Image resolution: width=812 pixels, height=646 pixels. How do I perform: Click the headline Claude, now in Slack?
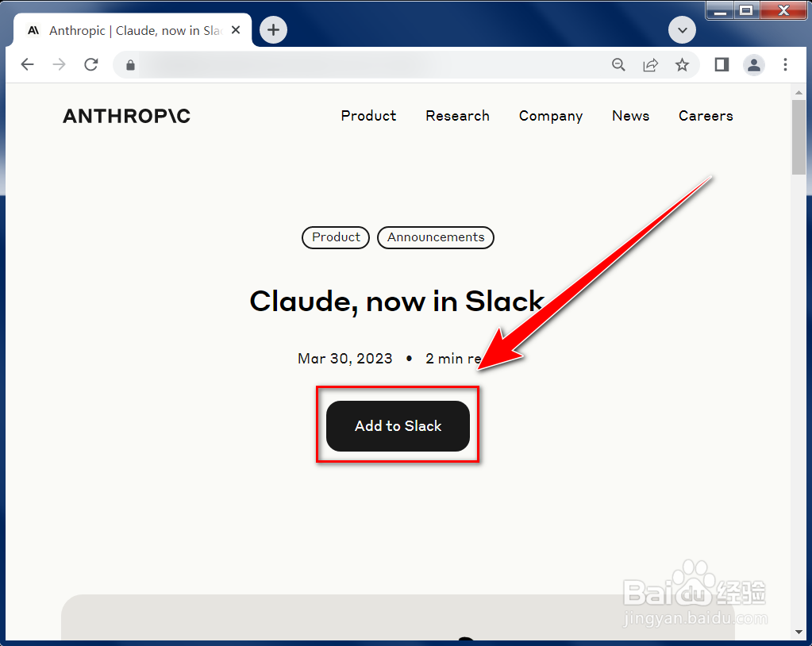pos(397,302)
